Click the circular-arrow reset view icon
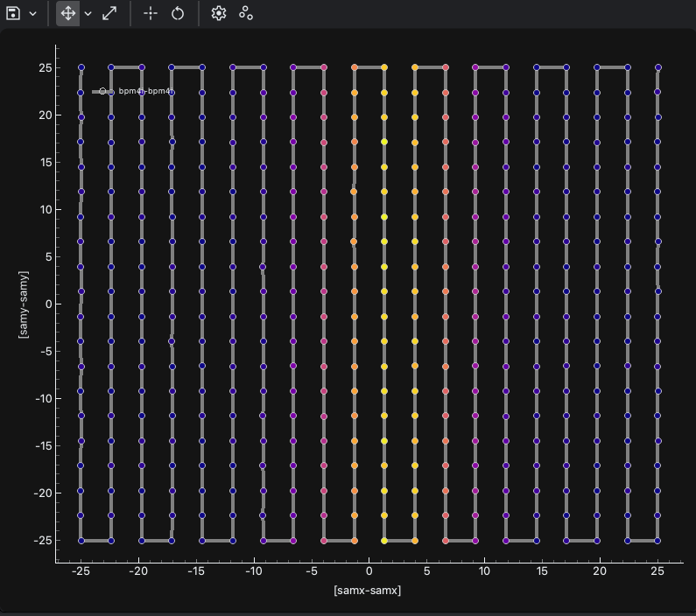This screenshot has height=616, width=696. pyautogui.click(x=178, y=14)
